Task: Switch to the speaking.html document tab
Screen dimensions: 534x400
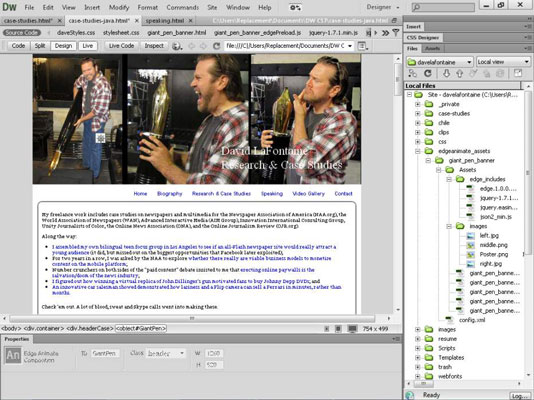Action: [x=165, y=21]
